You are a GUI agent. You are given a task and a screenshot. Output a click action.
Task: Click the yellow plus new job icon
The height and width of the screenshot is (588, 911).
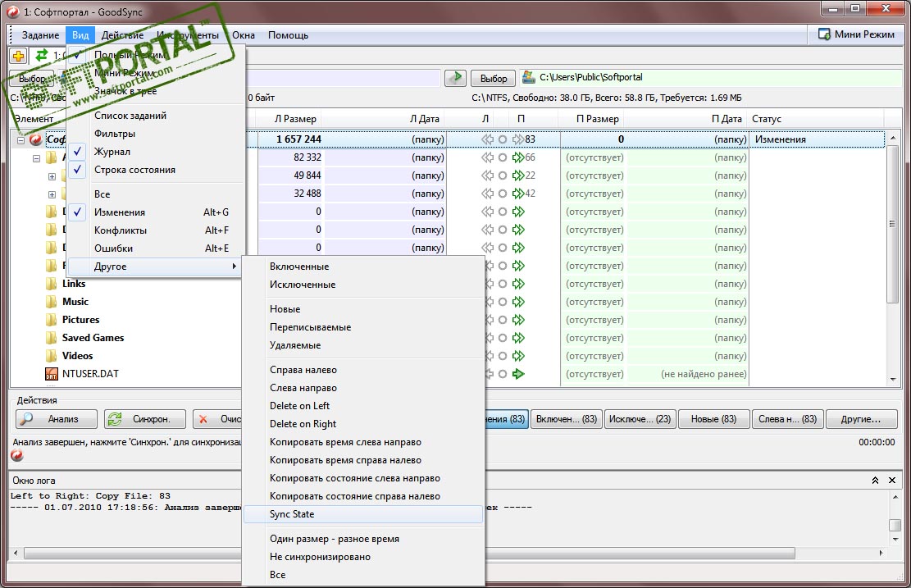click(x=18, y=56)
